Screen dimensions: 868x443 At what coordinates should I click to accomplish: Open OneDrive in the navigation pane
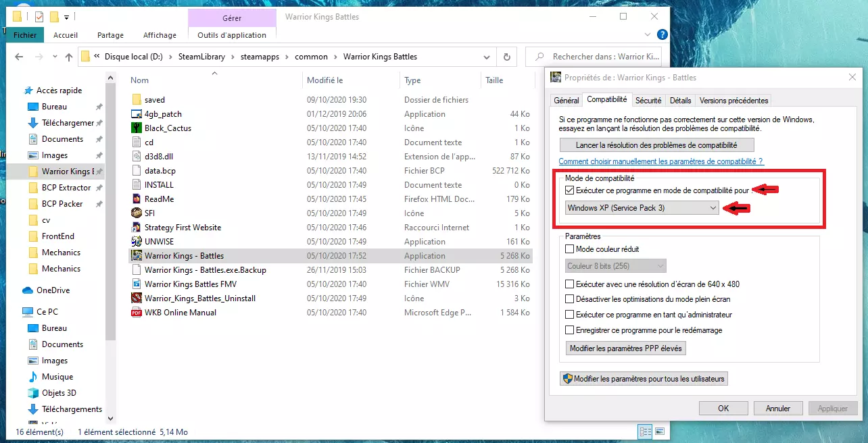(53, 290)
